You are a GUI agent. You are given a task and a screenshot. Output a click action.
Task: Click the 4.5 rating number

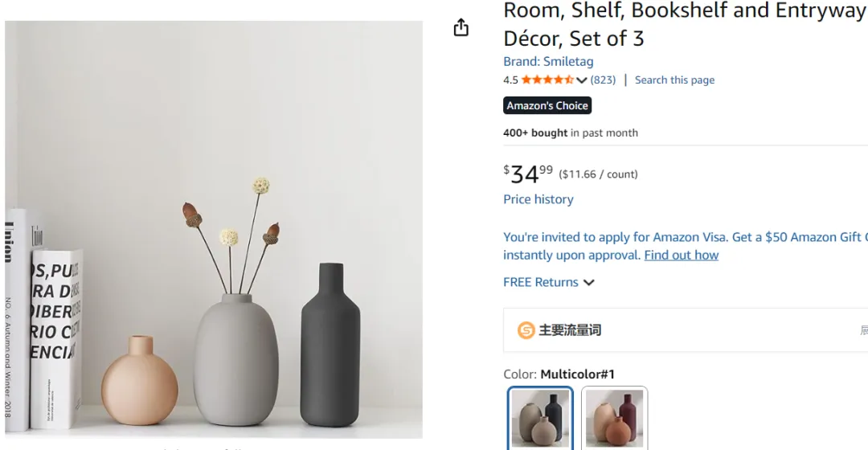point(510,80)
